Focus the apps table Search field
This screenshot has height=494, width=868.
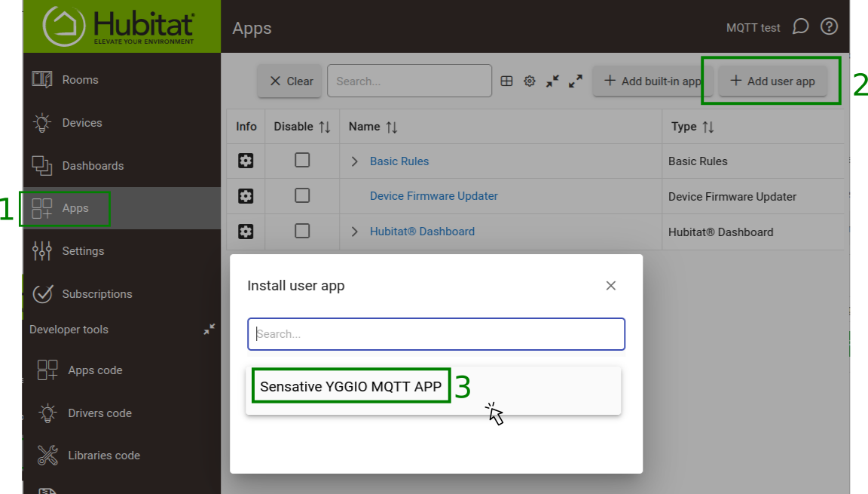[x=409, y=81]
